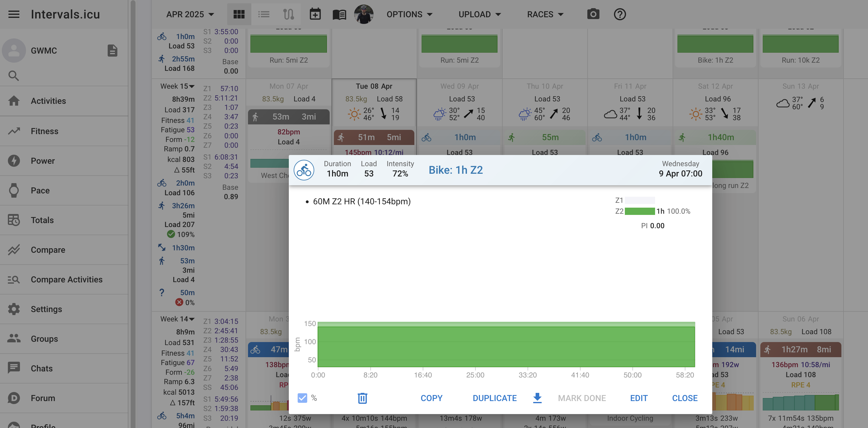Open the Sat 12 Apr 1h40m planned run
The width and height of the screenshot is (868, 428).
point(715,137)
